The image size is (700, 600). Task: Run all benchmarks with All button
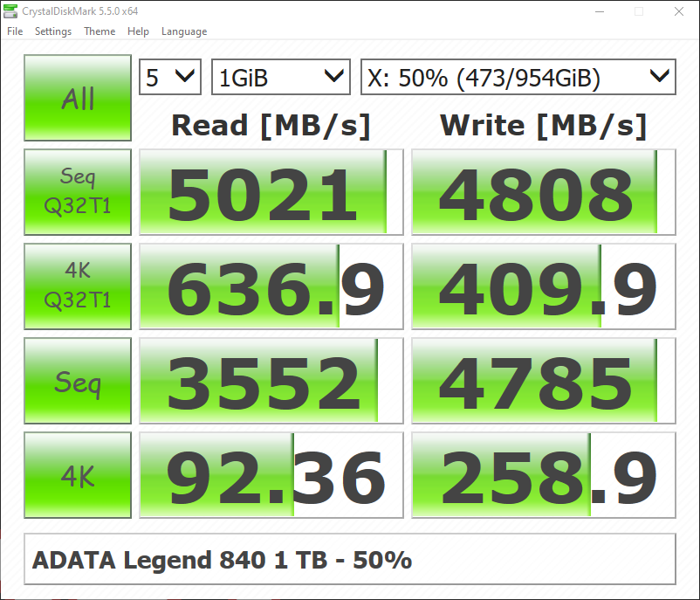[78, 98]
